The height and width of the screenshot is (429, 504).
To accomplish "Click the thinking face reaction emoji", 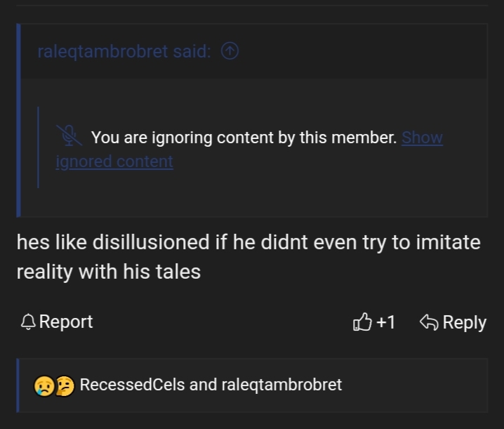I will [x=63, y=385].
